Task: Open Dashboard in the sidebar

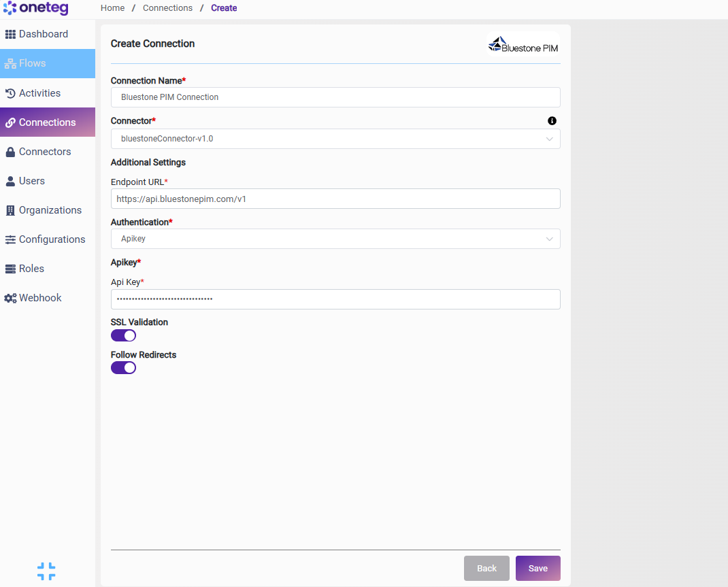Action: coord(48,34)
